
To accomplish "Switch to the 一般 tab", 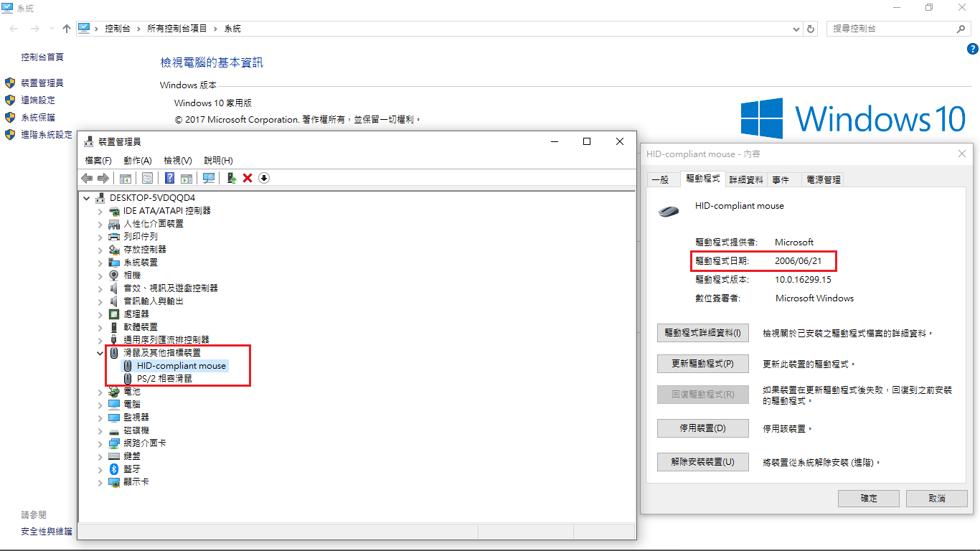I will [x=663, y=179].
